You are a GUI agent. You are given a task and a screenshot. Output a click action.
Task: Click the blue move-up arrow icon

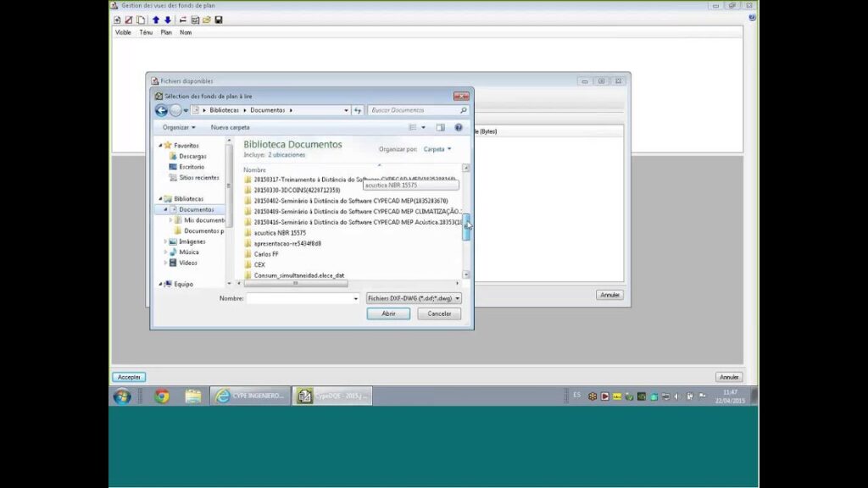point(156,19)
